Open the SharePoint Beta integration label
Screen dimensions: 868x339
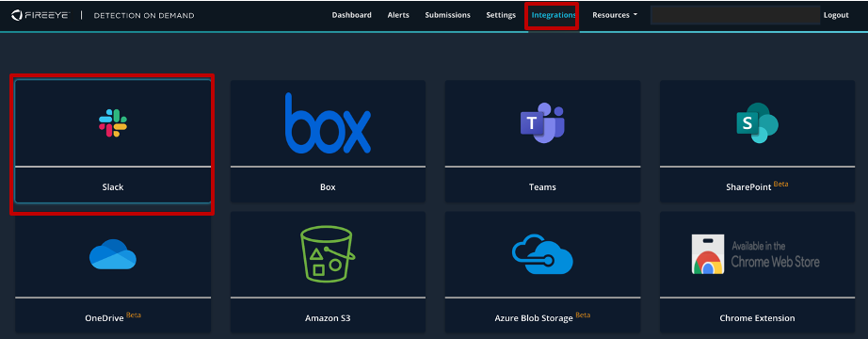(757, 186)
